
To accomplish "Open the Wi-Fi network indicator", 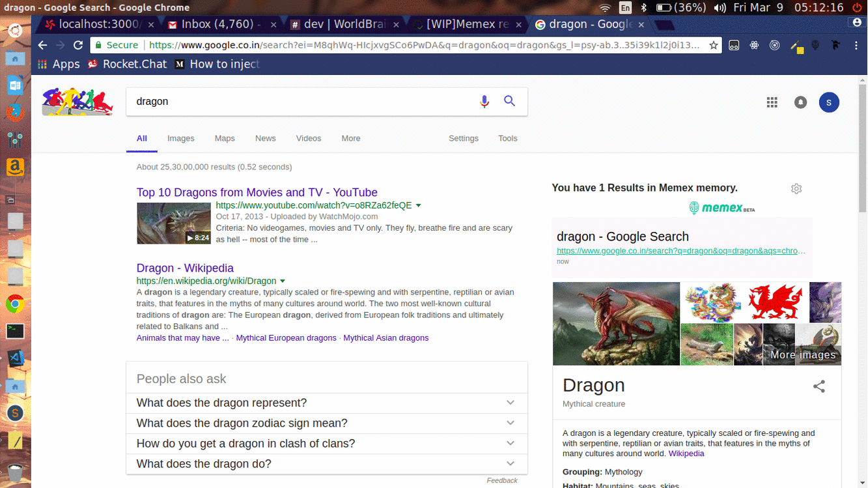I will pyautogui.click(x=605, y=8).
